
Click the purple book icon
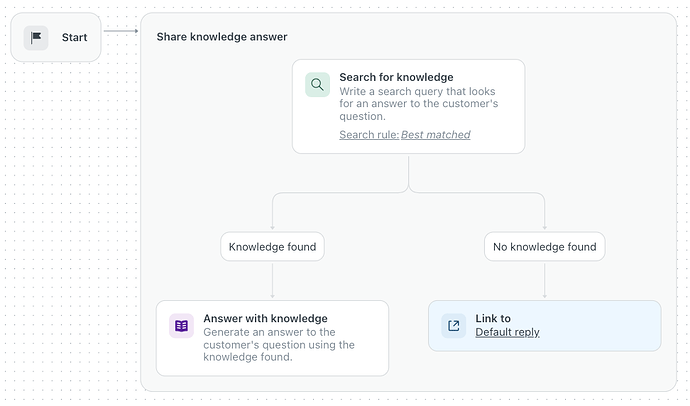(x=181, y=326)
